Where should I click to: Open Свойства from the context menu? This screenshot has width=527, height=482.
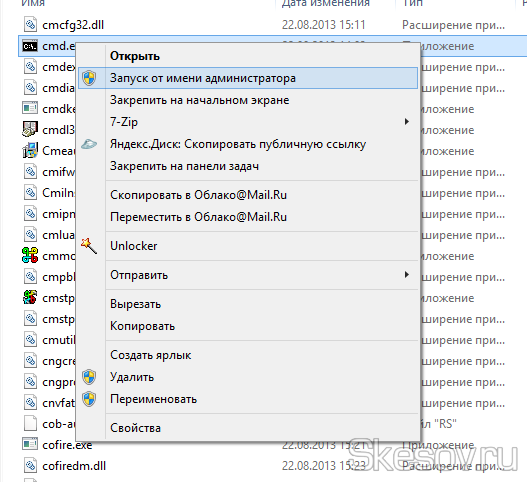click(248, 428)
